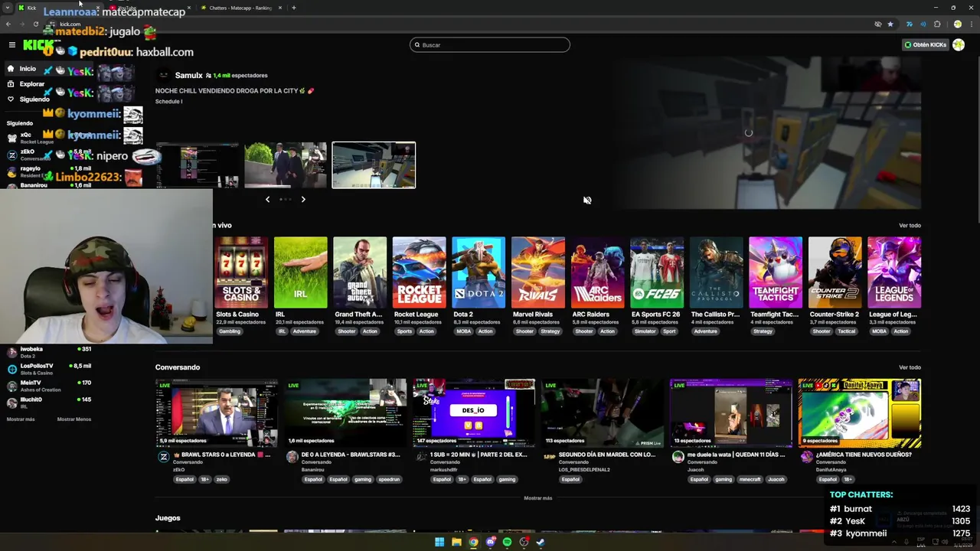This screenshot has width=980, height=551.
Task: Select the IRL category cover
Action: (300, 272)
